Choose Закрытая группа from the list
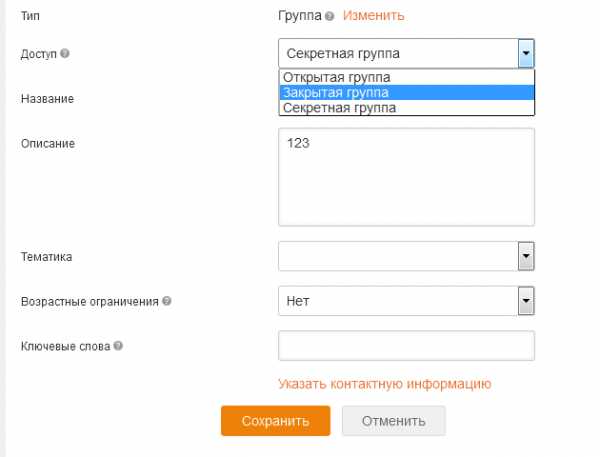The width and height of the screenshot is (600, 457). [407, 93]
